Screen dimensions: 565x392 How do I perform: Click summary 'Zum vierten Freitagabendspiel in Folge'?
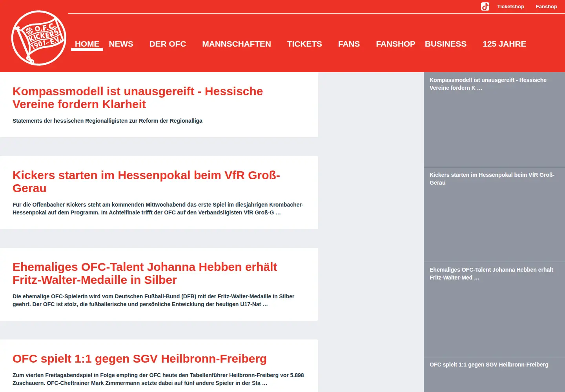click(158, 379)
